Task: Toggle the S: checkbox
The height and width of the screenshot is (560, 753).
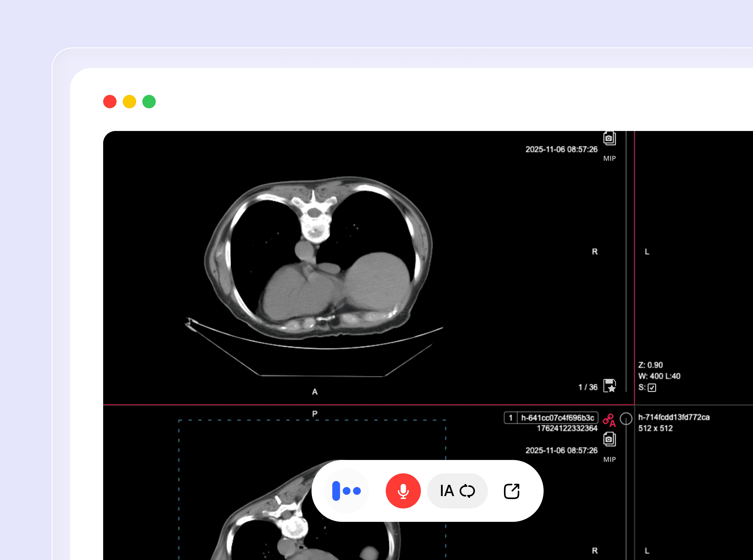Action: click(652, 387)
